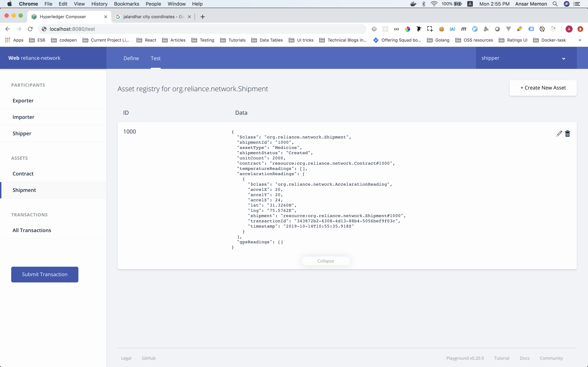Open the color picker extension
Viewport: 588px width, 367px height.
click(x=408, y=29)
